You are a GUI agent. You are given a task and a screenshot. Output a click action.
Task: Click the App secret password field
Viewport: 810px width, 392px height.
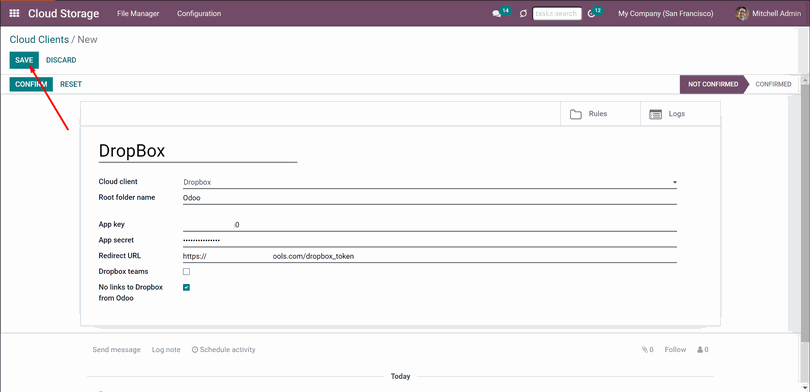tap(430, 240)
